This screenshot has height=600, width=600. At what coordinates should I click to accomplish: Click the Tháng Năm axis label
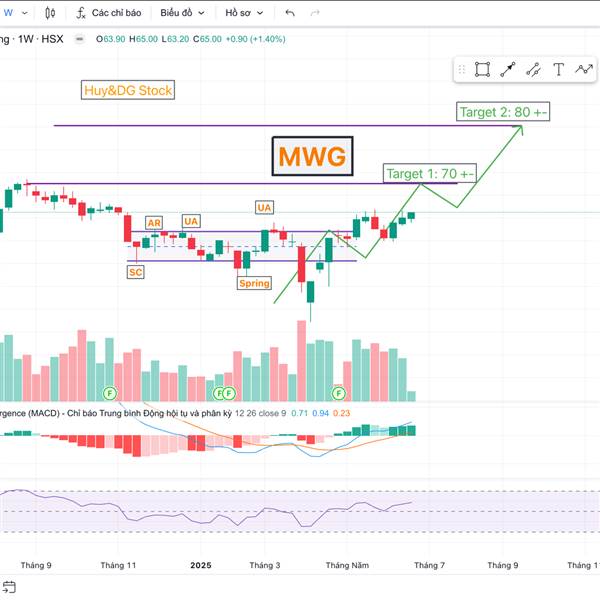pyautogui.click(x=347, y=565)
